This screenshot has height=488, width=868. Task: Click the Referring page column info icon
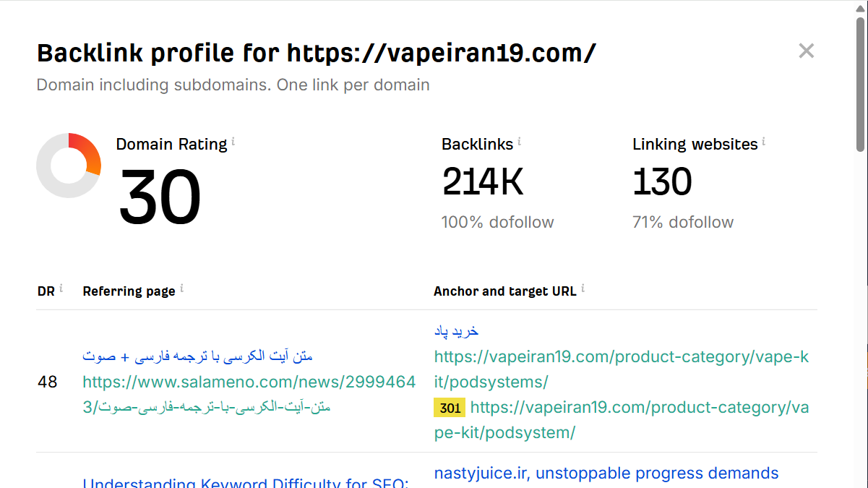pos(181,289)
